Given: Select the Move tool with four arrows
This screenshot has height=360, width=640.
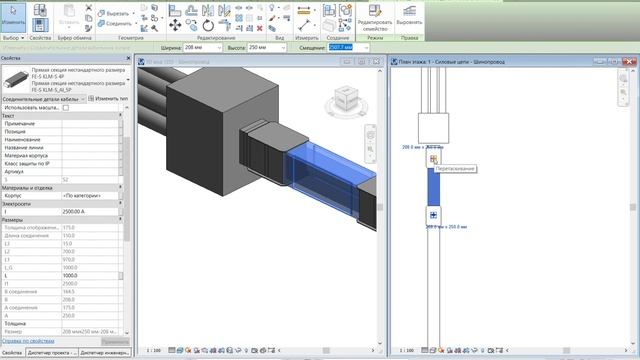Looking at the screenshot, I should [175, 25].
